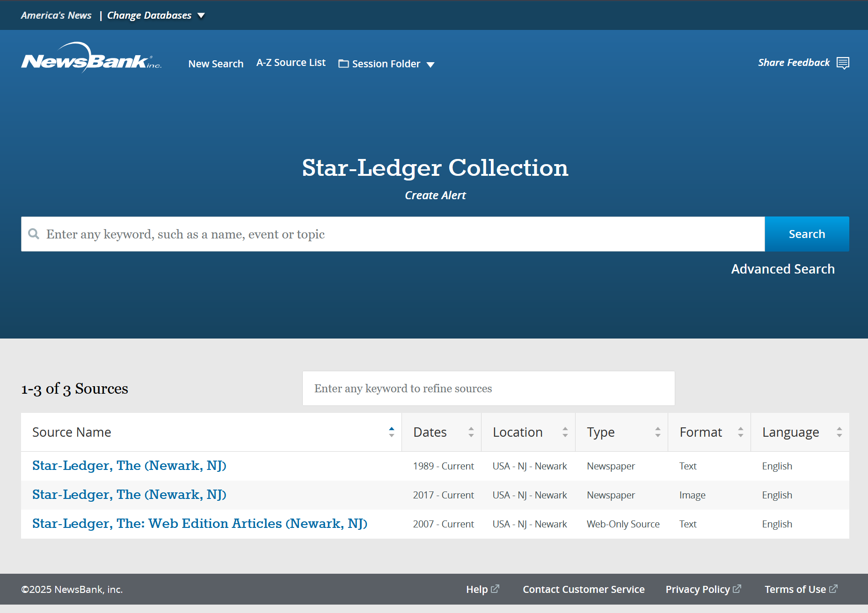Sort the table by Dates column arrows
This screenshot has width=868, height=613.
point(471,432)
